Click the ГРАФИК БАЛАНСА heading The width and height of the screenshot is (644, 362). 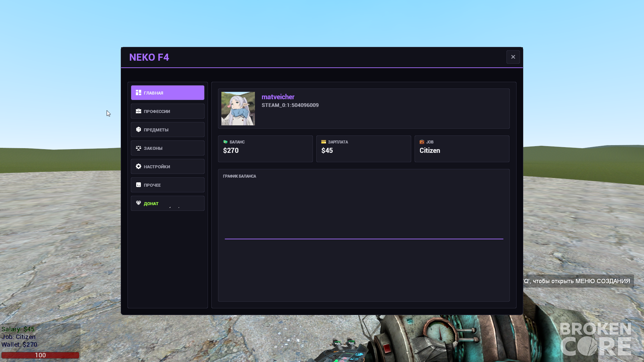tap(239, 176)
